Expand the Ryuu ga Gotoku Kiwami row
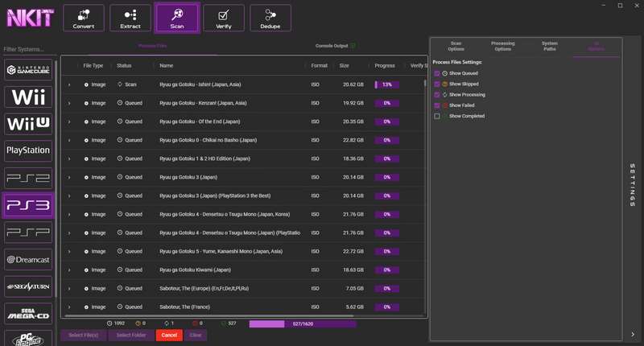The width and height of the screenshot is (644, 346). point(69,270)
